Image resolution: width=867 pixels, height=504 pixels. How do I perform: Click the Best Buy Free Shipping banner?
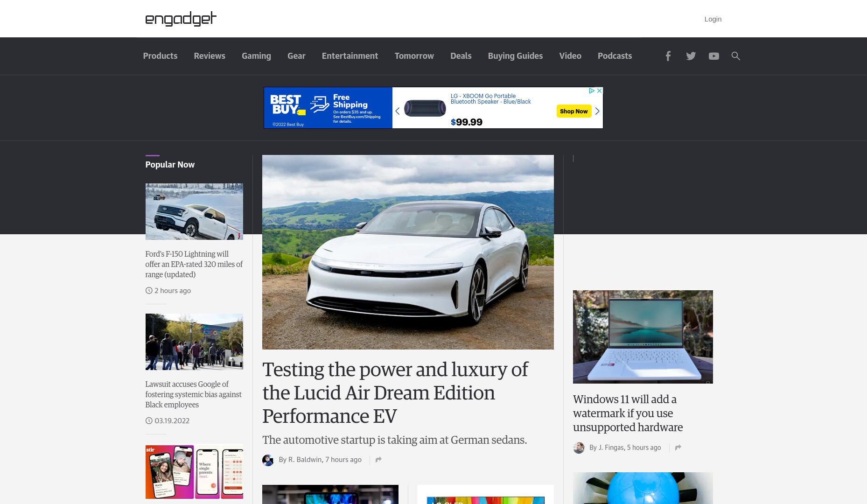click(328, 108)
